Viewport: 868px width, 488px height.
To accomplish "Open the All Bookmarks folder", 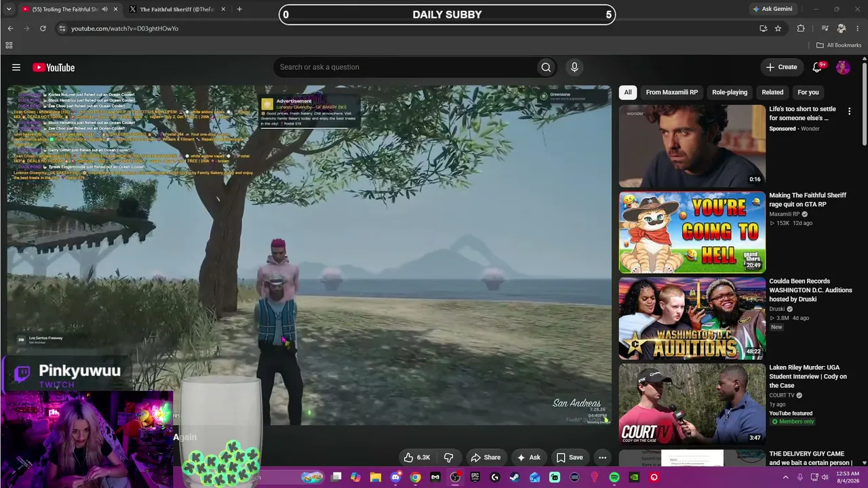I will [839, 45].
